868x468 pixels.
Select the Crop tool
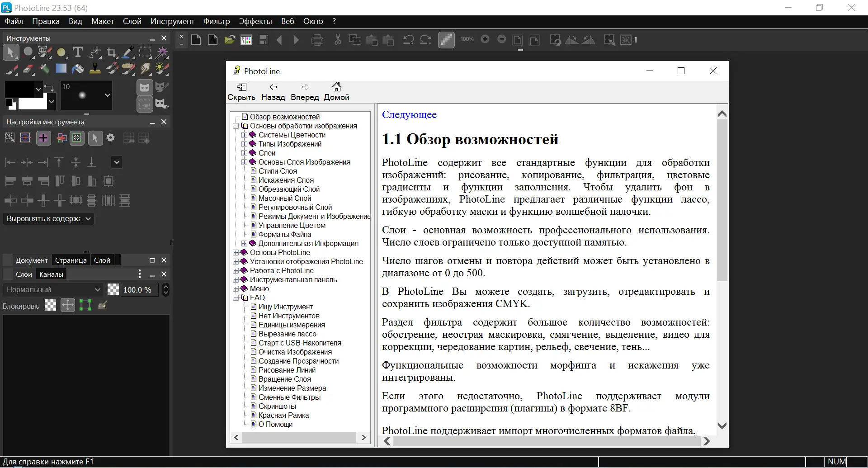point(111,52)
